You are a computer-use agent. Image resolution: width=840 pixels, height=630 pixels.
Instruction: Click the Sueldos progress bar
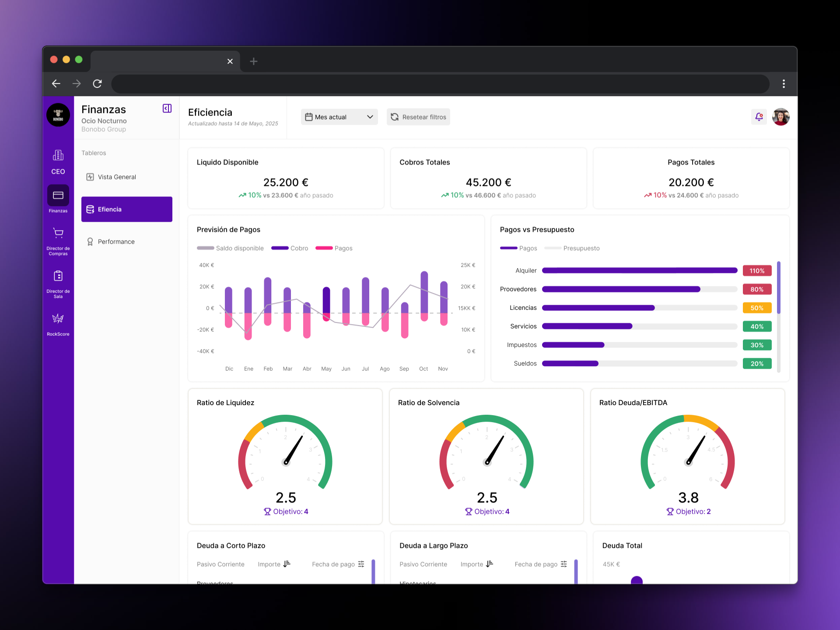pos(640,363)
